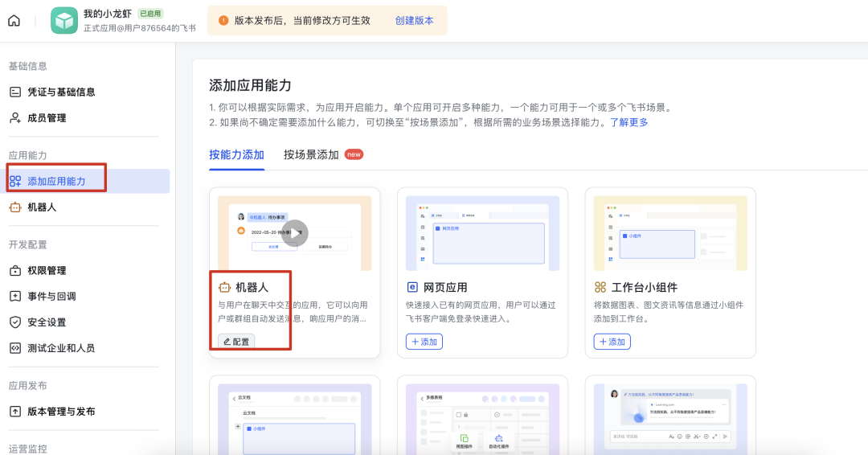
Task: Click 工作台小组件 card icon
Action: (600, 287)
